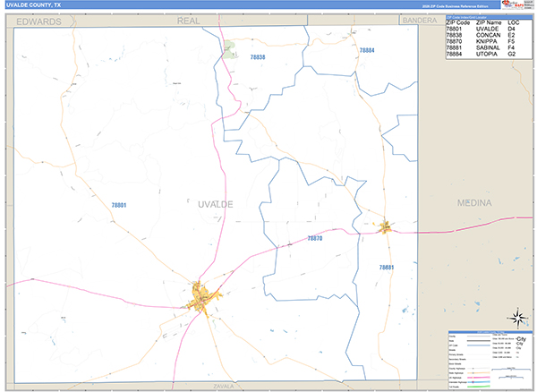Image resolution: width=537 pixels, height=392 pixels.
Task: Click grid location E2 in the index
Action: coord(511,35)
